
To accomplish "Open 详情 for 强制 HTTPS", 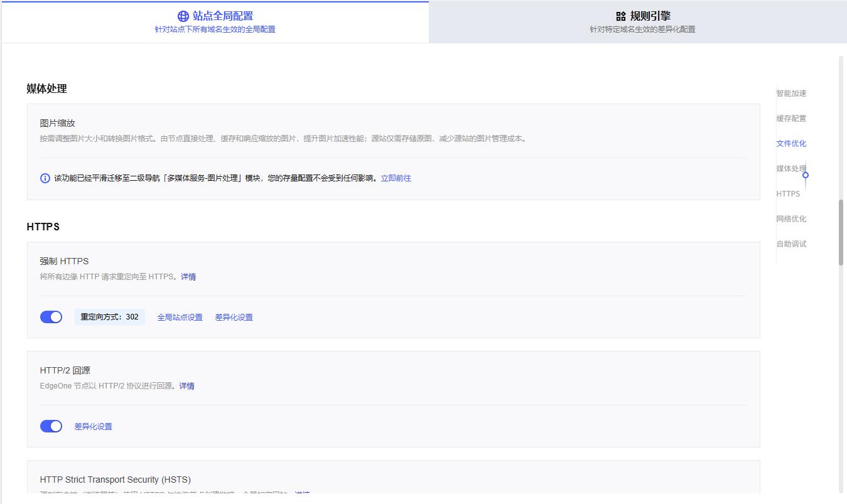I will tap(188, 277).
